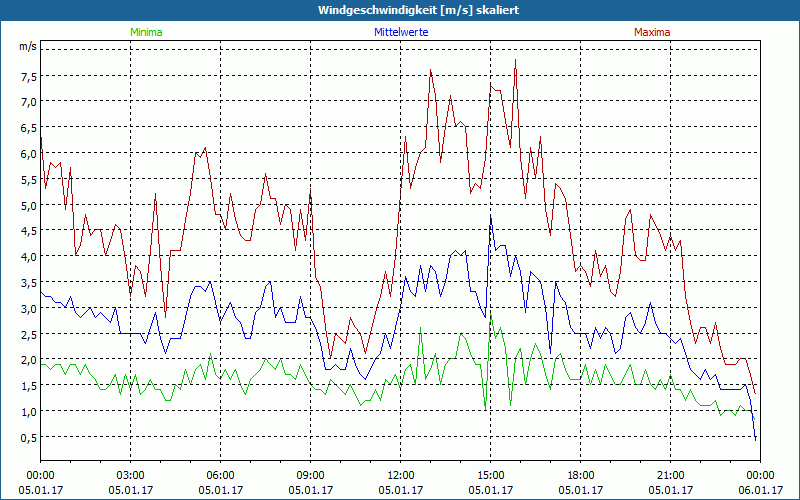Click the blue Mittelwerte legend label
The width and height of the screenshot is (800, 500).
pyautogui.click(x=401, y=32)
